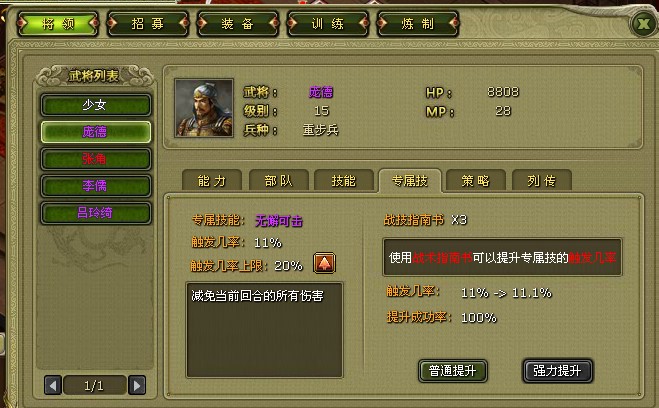Open the 招募 top menu
The image size is (659, 408).
[x=148, y=24]
